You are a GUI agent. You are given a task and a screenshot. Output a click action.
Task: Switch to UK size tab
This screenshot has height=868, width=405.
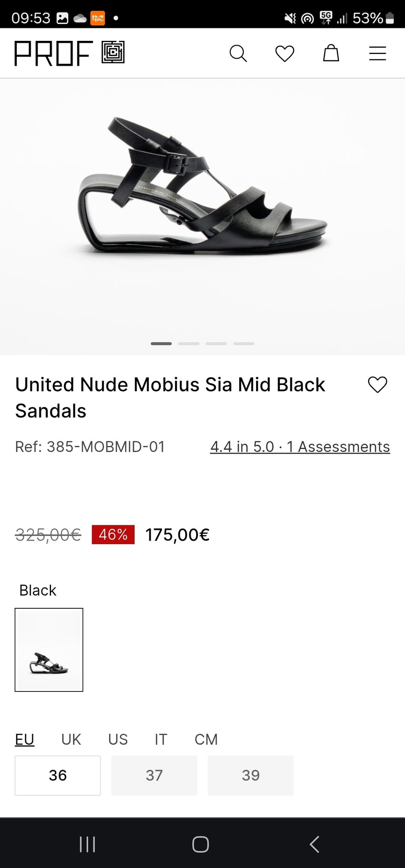(x=71, y=739)
